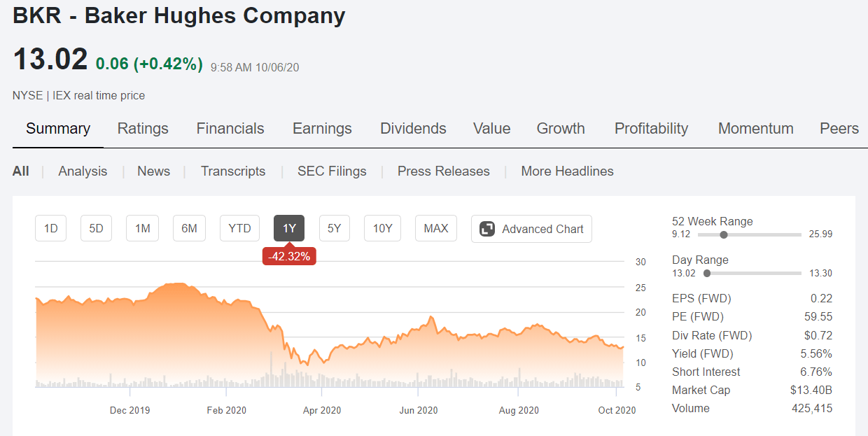Viewport: 868px width, 436px height.
Task: Set chart range to 10Y
Action: 383,229
